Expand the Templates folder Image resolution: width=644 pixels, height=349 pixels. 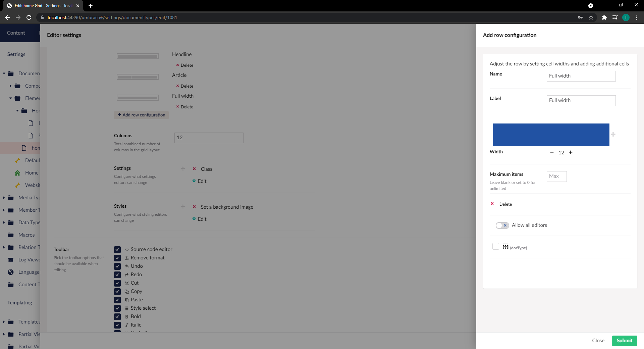(x=4, y=322)
